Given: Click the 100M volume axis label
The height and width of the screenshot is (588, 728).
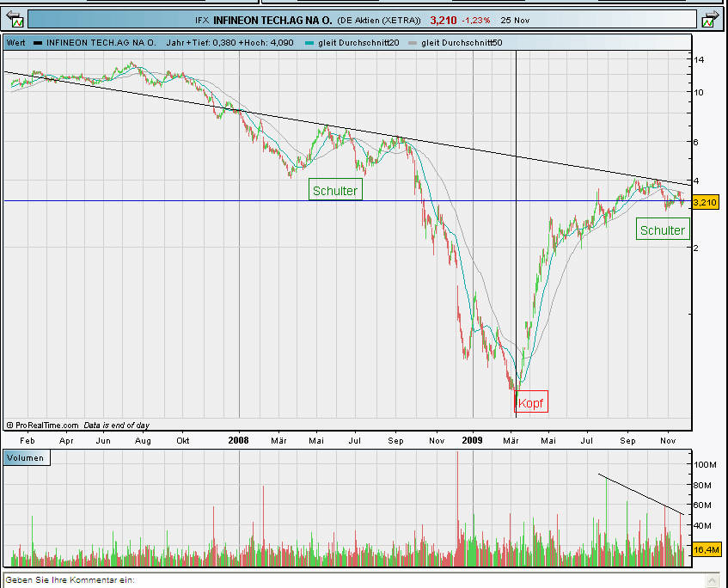Looking at the screenshot, I should [706, 464].
